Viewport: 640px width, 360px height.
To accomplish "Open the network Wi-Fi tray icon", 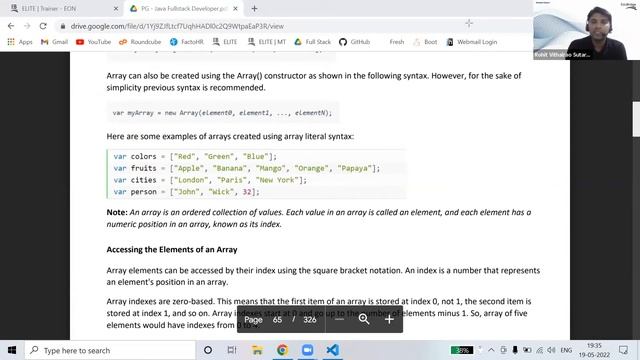I will (540, 350).
